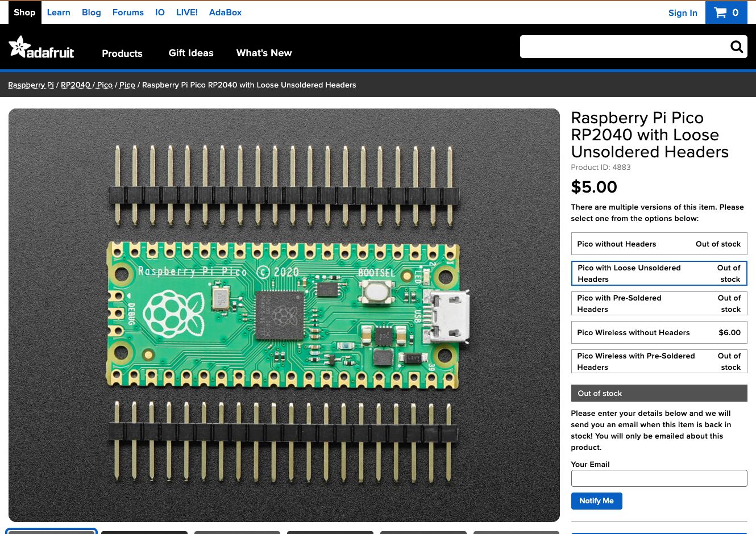
Task: Visit the Forums page
Action: click(x=128, y=12)
